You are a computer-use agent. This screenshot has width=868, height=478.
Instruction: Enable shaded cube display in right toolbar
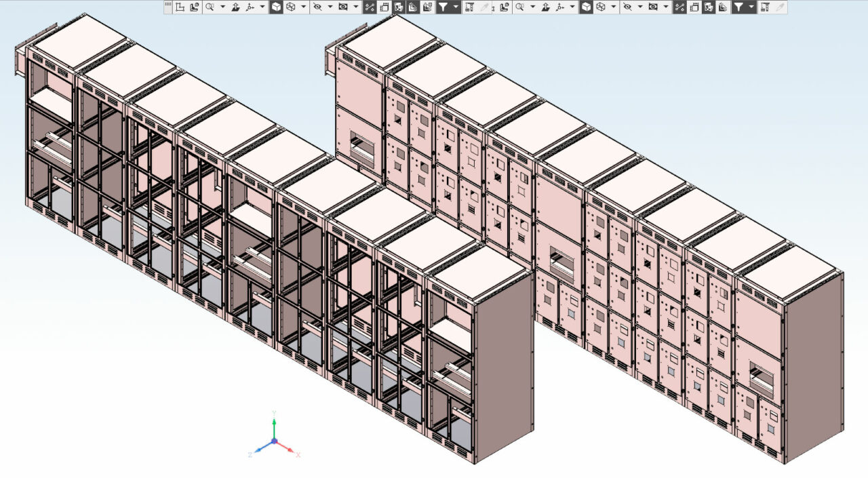tap(586, 7)
